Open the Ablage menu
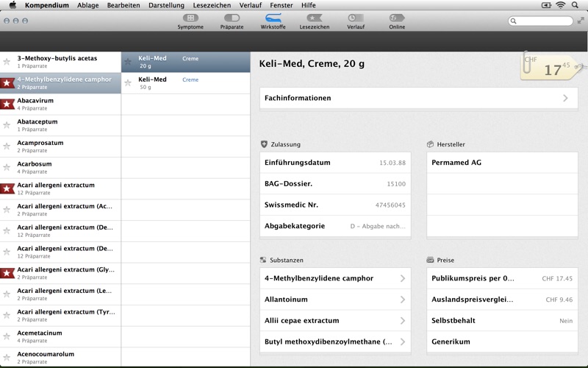The height and width of the screenshot is (368, 588). click(x=88, y=5)
